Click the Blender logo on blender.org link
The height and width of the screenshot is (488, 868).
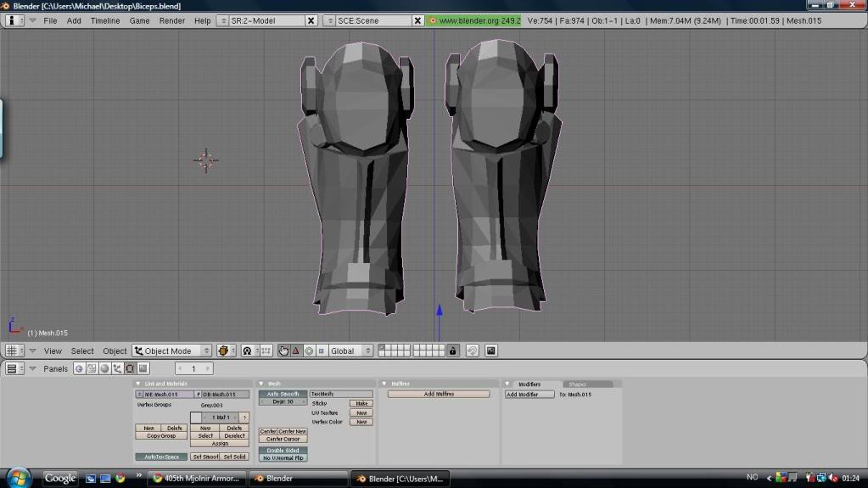point(433,20)
